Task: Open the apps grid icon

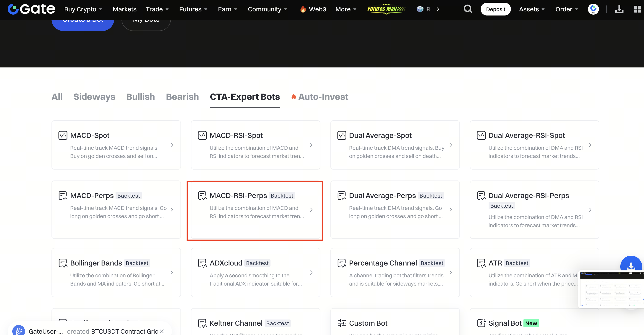Action: pos(637,9)
